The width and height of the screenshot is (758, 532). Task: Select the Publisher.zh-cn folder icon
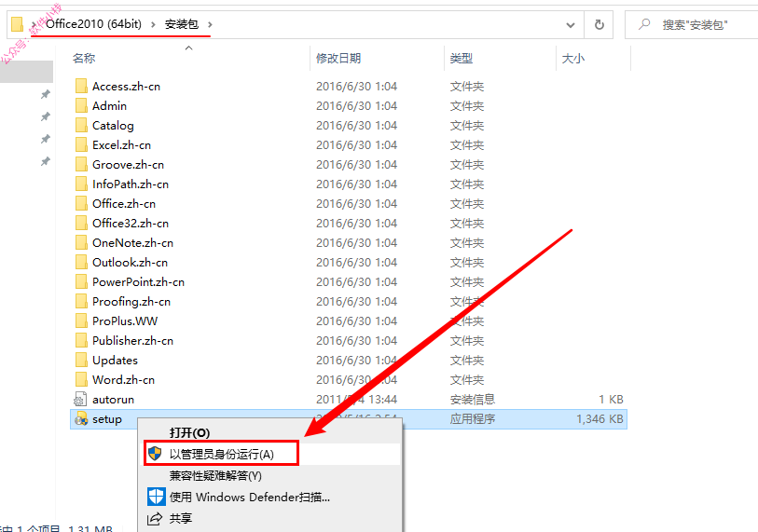tap(81, 341)
